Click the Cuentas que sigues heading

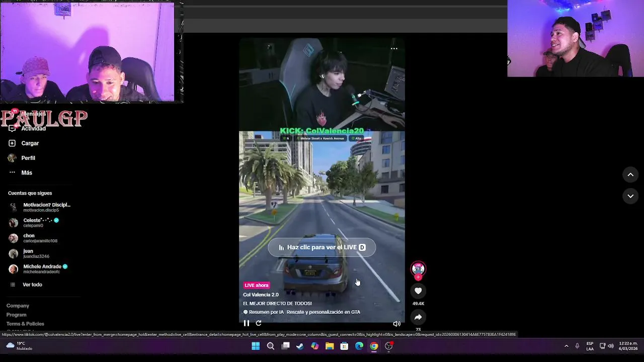(30, 193)
